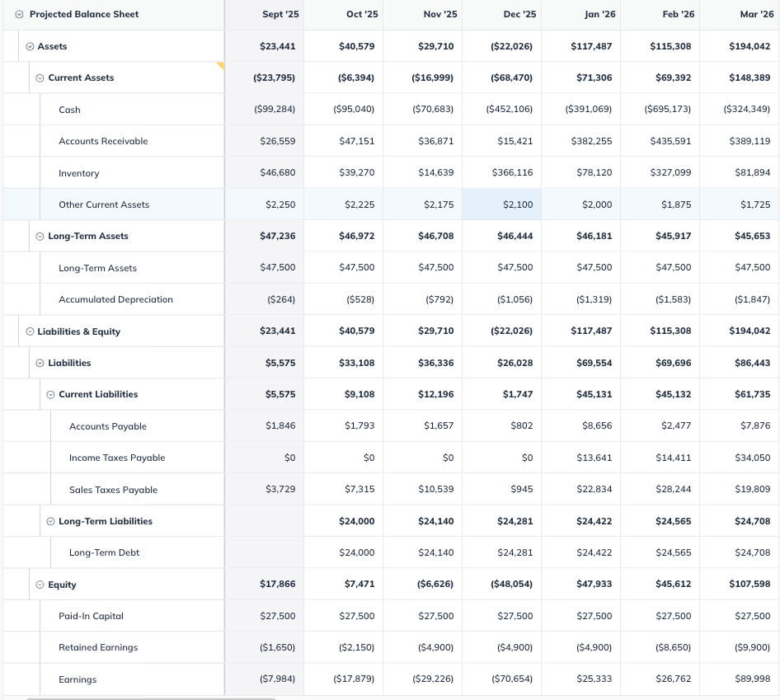Click the Inventory row label
The height and width of the screenshot is (700, 780).
78,173
